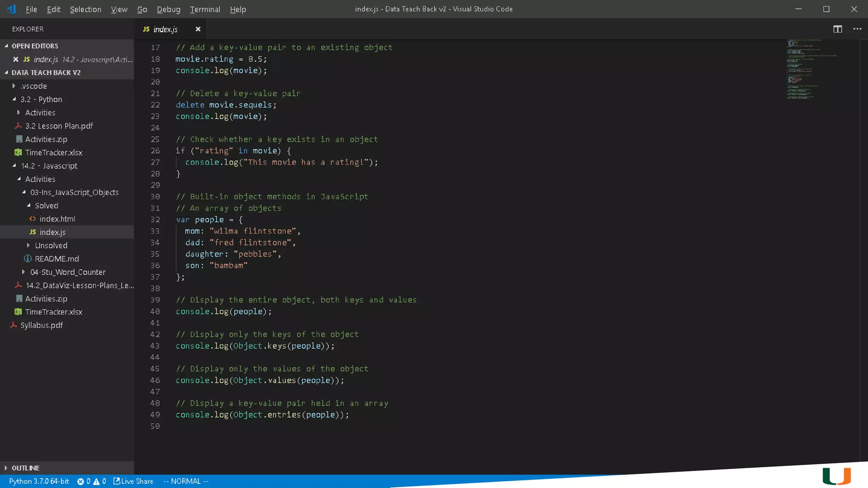Image resolution: width=868 pixels, height=488 pixels.
Task: Expand the .vscode folder
Action: point(33,86)
